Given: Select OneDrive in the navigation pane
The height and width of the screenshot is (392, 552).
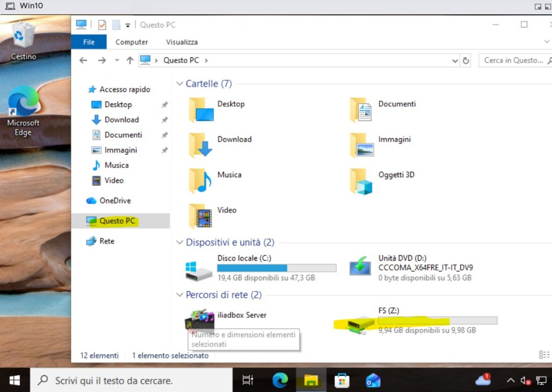Looking at the screenshot, I should pyautogui.click(x=115, y=200).
